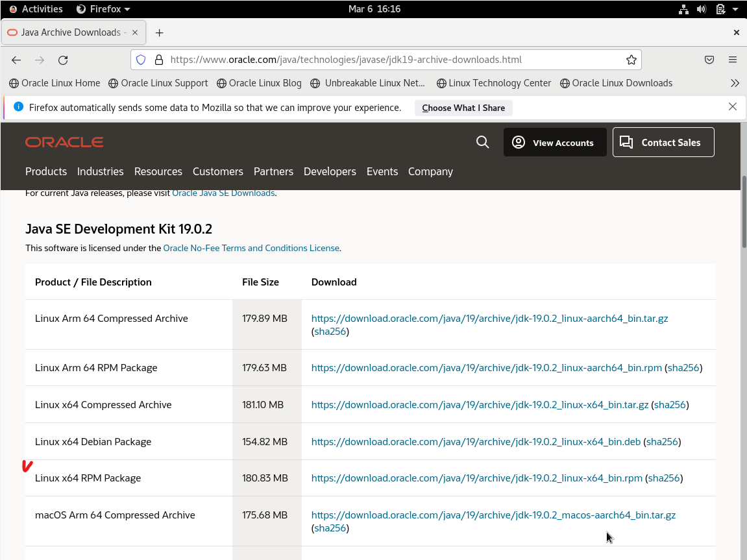Select the Java Archive Downloads tab
Image resolution: width=747 pixels, height=560 pixels.
tap(74, 32)
